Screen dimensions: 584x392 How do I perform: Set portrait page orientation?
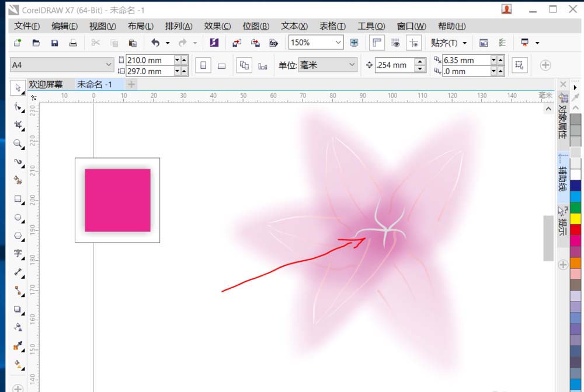click(203, 65)
